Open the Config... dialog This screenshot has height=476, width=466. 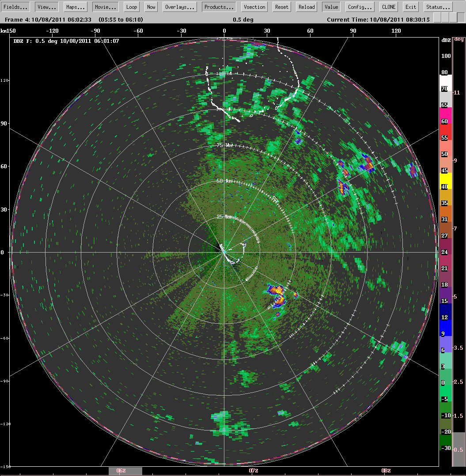(x=360, y=7)
